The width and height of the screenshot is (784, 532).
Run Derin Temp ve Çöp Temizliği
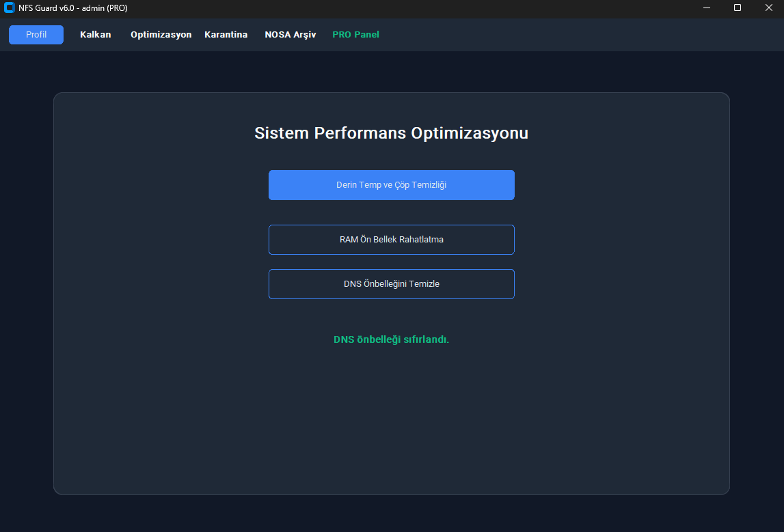[392, 185]
